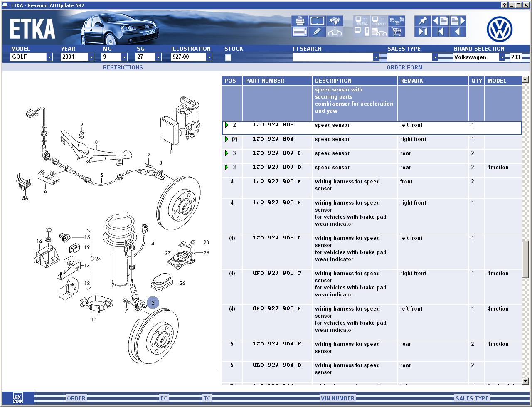Open the SG dropdown showing 27
This screenshot has width=532, height=407.
point(158,57)
